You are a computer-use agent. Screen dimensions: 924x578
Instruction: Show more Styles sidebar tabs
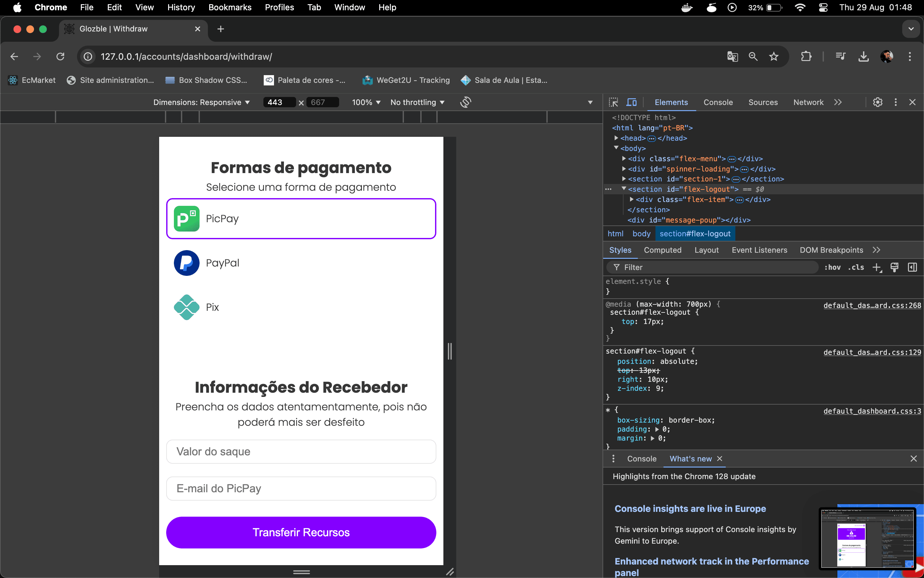(x=876, y=250)
